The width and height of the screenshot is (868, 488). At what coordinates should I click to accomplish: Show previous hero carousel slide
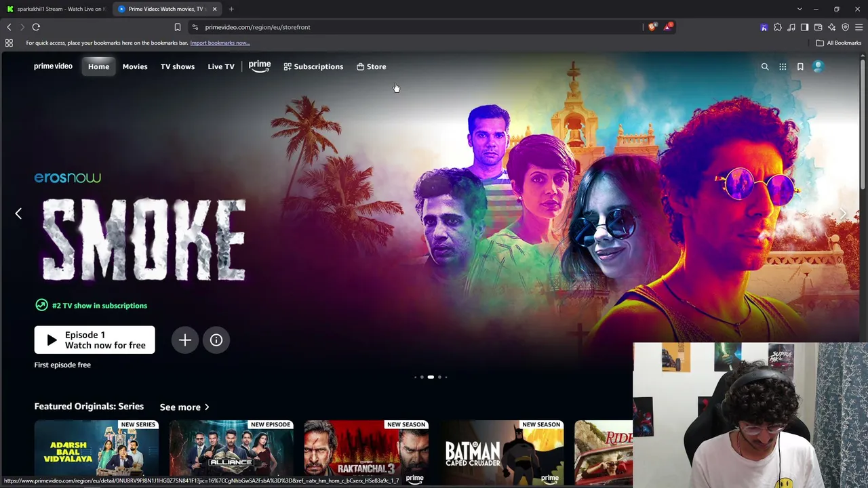(x=18, y=213)
